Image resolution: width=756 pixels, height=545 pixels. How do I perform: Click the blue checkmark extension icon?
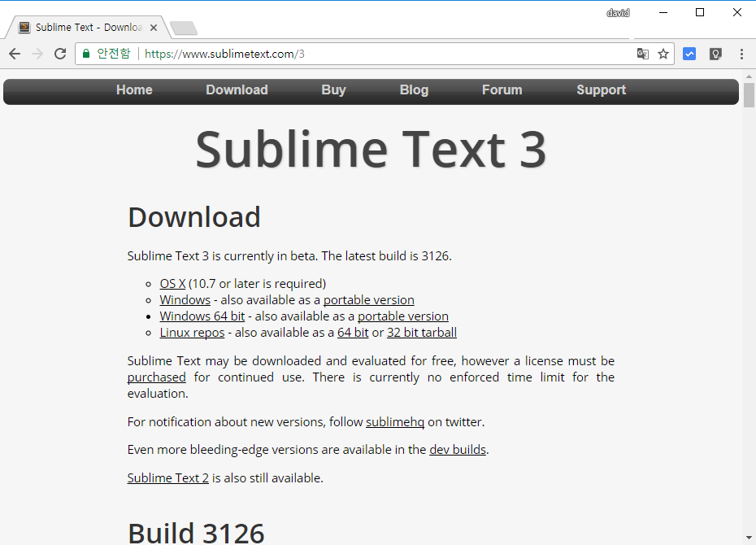(x=689, y=54)
